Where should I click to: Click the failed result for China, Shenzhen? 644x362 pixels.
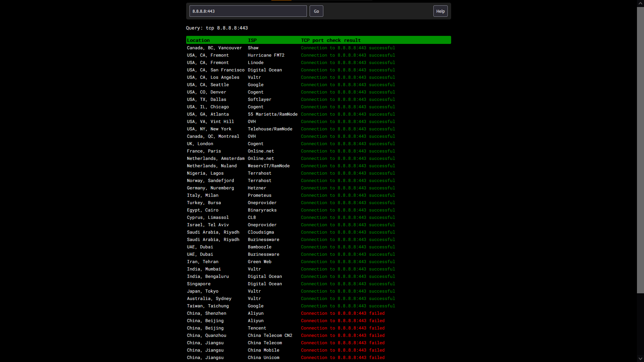click(342, 313)
